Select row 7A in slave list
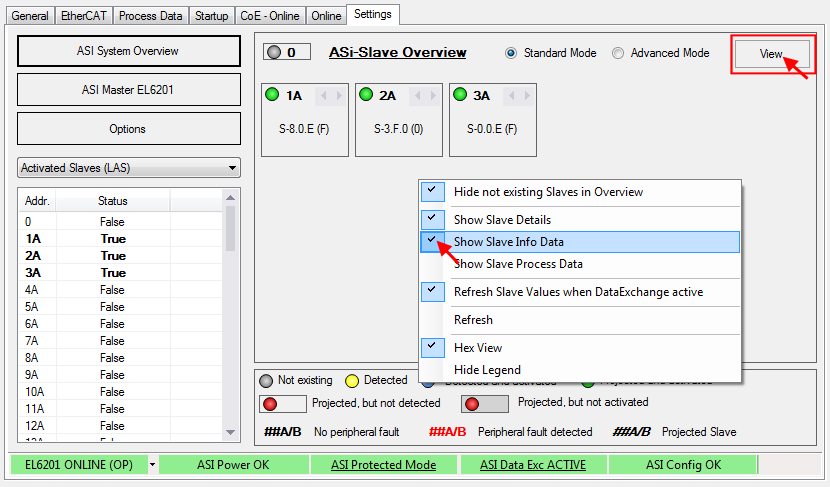The width and height of the screenshot is (830, 487). [x=121, y=341]
